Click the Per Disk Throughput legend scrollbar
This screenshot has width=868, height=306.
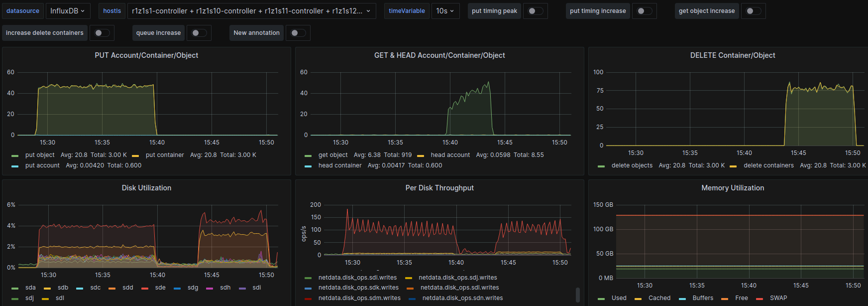click(577, 295)
